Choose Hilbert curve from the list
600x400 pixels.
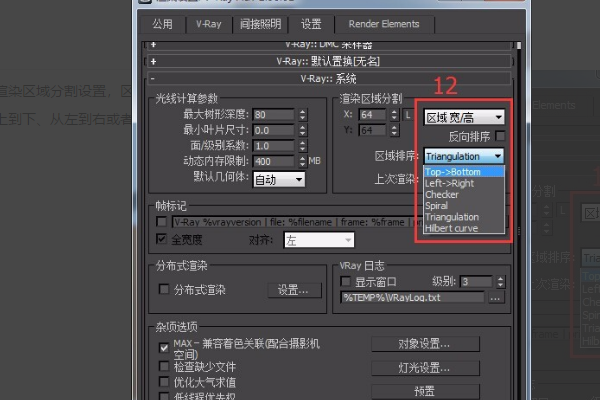pos(464,228)
